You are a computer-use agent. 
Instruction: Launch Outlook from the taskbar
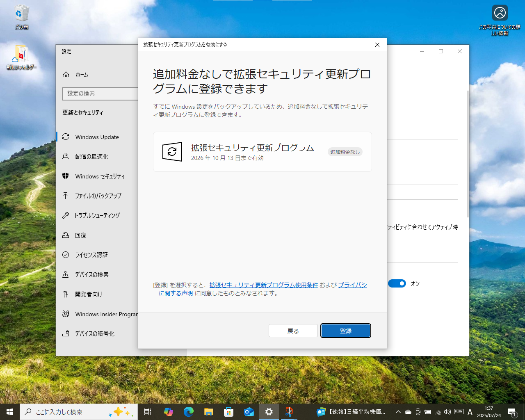(x=249, y=411)
